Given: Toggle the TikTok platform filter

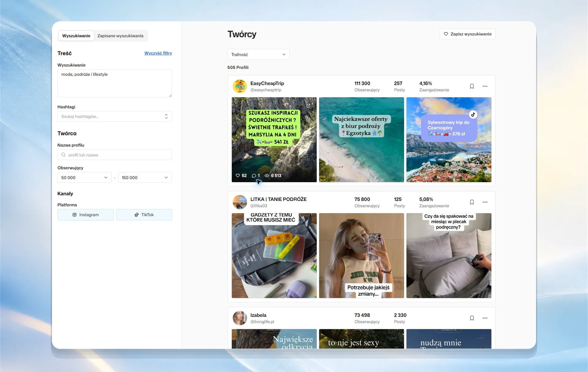Looking at the screenshot, I should (x=144, y=215).
